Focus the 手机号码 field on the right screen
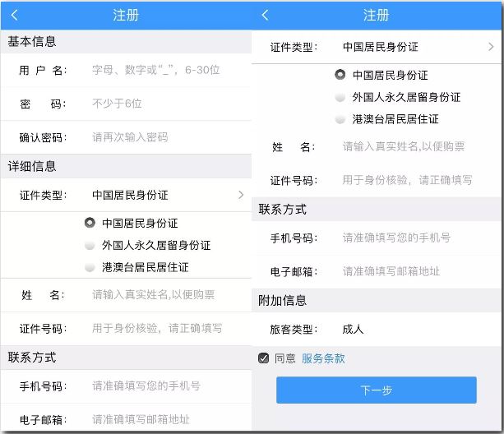This screenshot has width=504, height=434. click(x=407, y=238)
